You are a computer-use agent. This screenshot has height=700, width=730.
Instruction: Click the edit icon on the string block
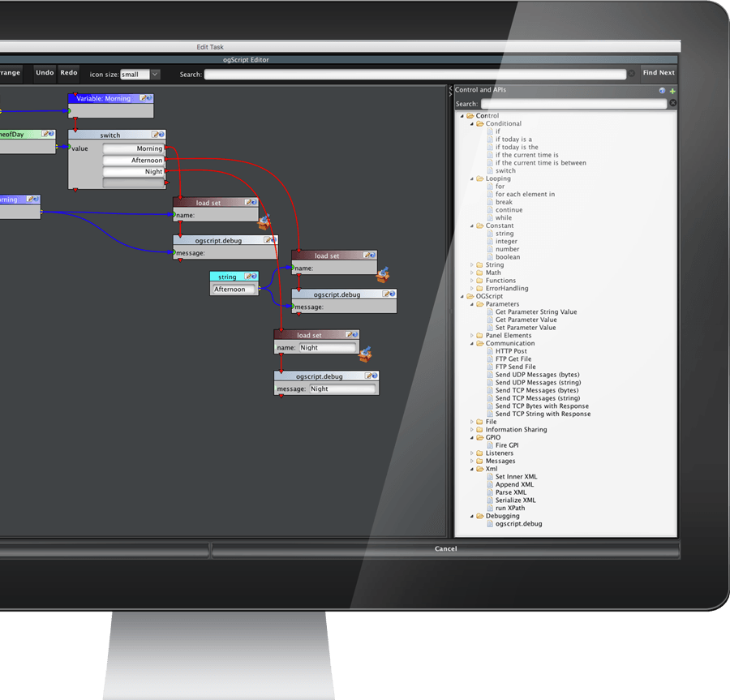[247, 277]
